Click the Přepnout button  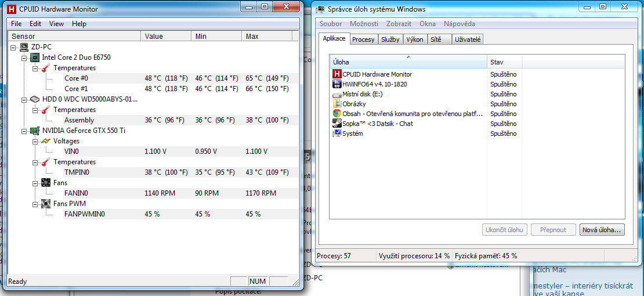[x=553, y=230]
